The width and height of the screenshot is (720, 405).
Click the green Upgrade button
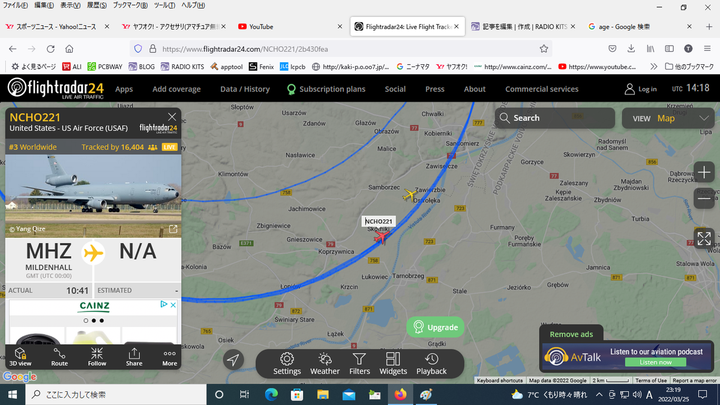coord(435,327)
